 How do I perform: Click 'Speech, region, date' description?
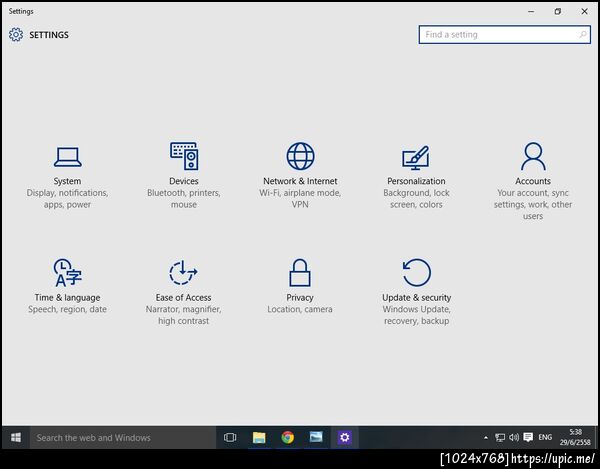pos(67,309)
